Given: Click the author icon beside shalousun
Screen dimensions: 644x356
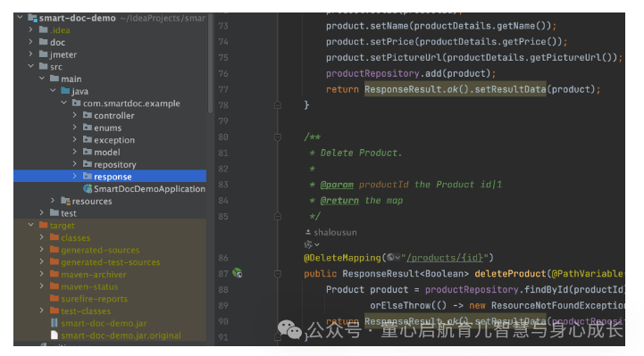Looking at the screenshot, I should point(308,232).
